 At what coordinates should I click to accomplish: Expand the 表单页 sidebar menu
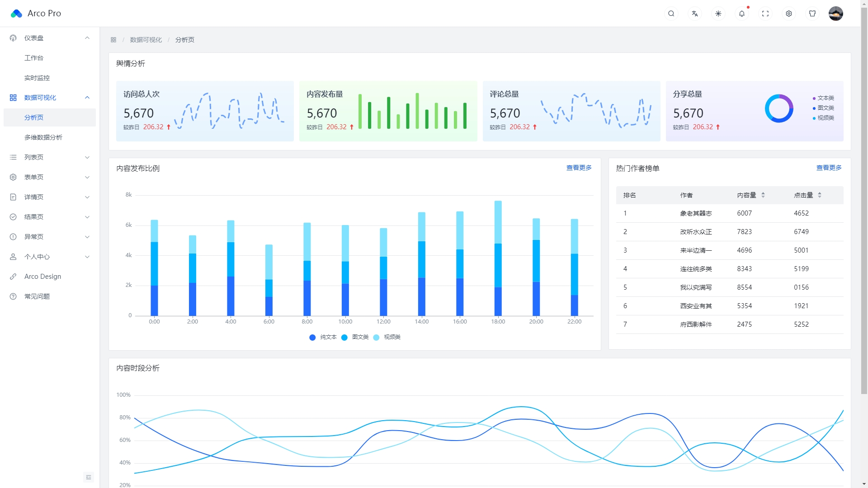(50, 177)
